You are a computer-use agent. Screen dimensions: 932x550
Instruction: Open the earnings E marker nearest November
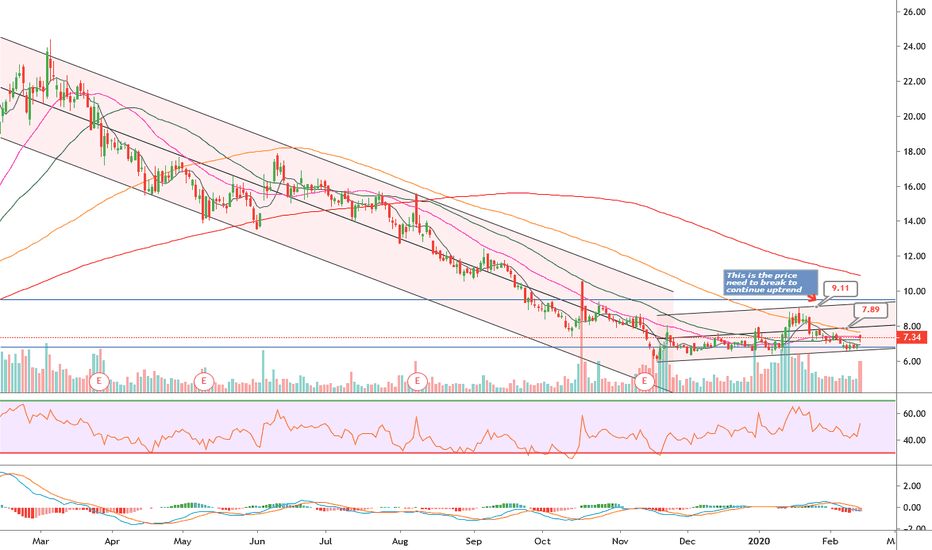(x=644, y=381)
